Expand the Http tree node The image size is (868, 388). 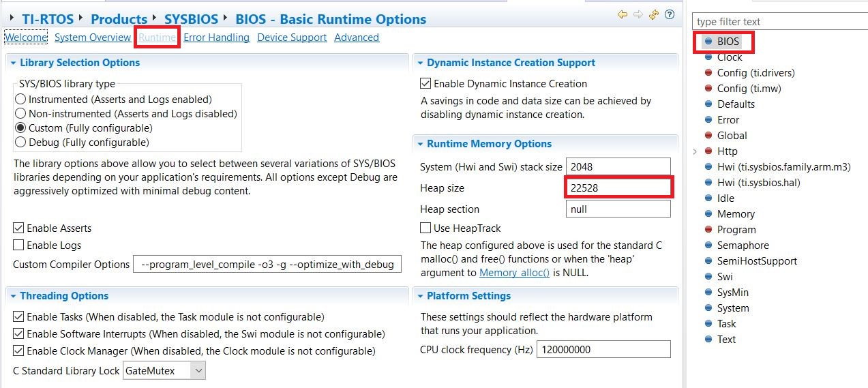point(695,151)
